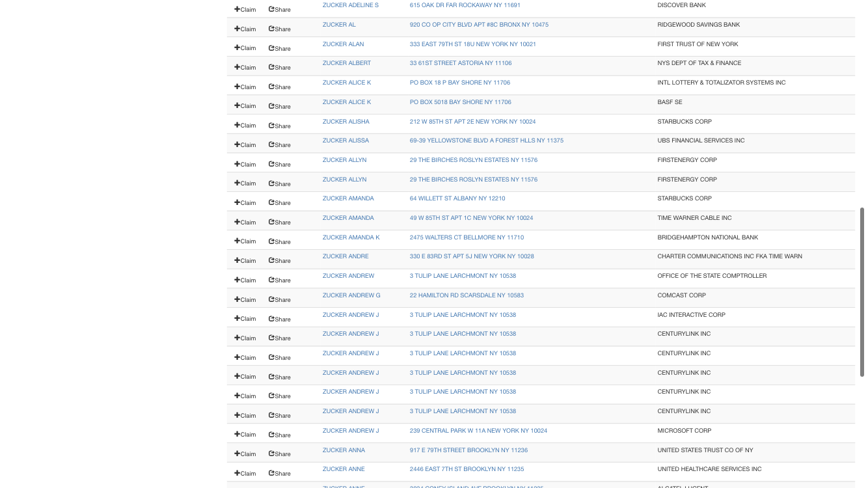868x488 pixels.
Task: Claim the ZUCKER ALICE K BASF SE row
Action: click(x=245, y=106)
